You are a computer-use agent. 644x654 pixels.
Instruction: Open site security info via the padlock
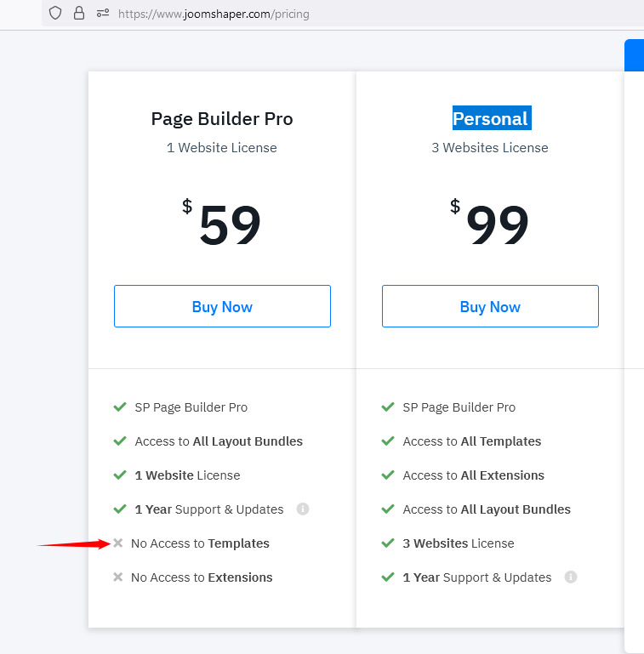coord(79,13)
